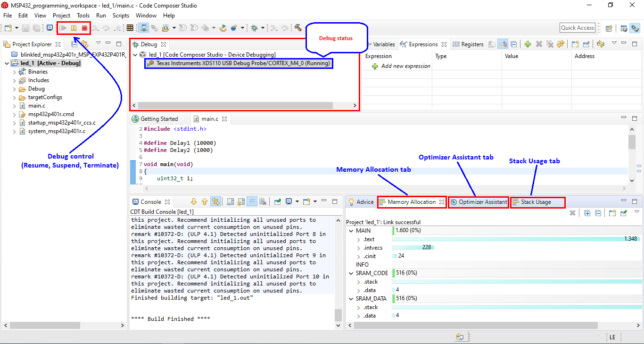Image resolution: width=644 pixels, height=344 pixels.
Task: Remove all expressions in the Expressions view
Action: pos(549,44)
